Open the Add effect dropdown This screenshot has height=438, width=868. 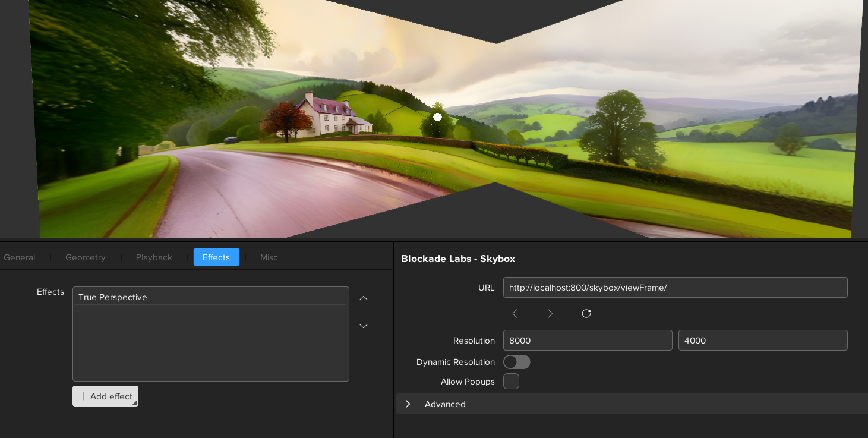click(x=105, y=396)
